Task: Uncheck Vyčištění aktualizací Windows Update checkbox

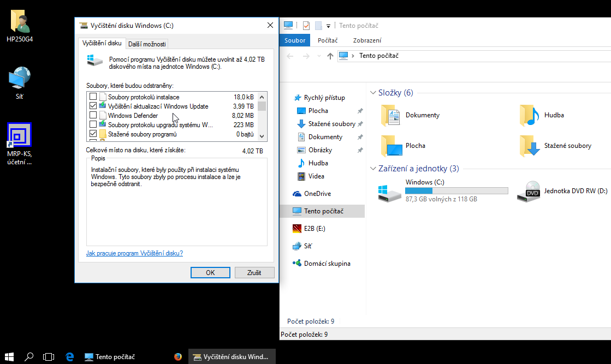Action: 93,106
